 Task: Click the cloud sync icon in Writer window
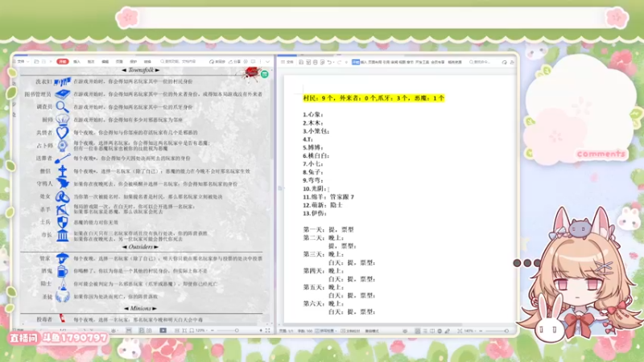tap(505, 63)
